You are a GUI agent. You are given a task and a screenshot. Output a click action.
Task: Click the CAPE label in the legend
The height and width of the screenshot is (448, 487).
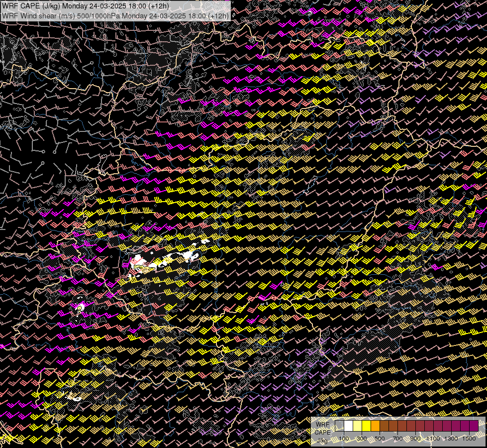(x=322, y=433)
